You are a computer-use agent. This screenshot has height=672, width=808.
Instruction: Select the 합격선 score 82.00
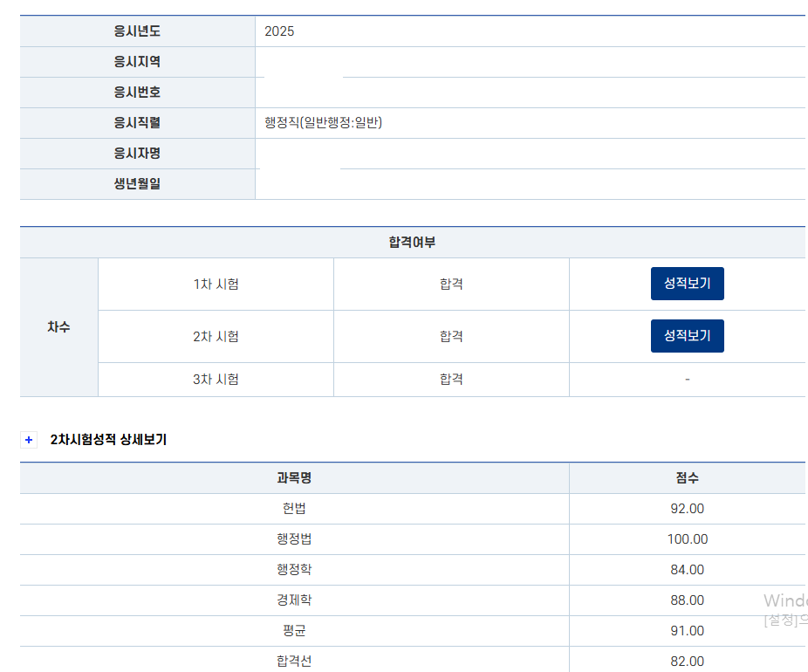688,661
